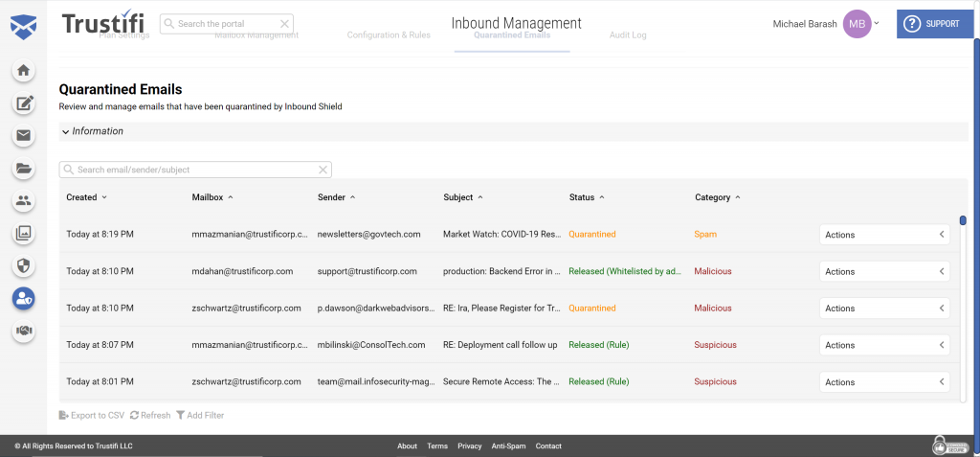Open the Privacy footer link
The width and height of the screenshot is (980, 457).
click(469, 446)
